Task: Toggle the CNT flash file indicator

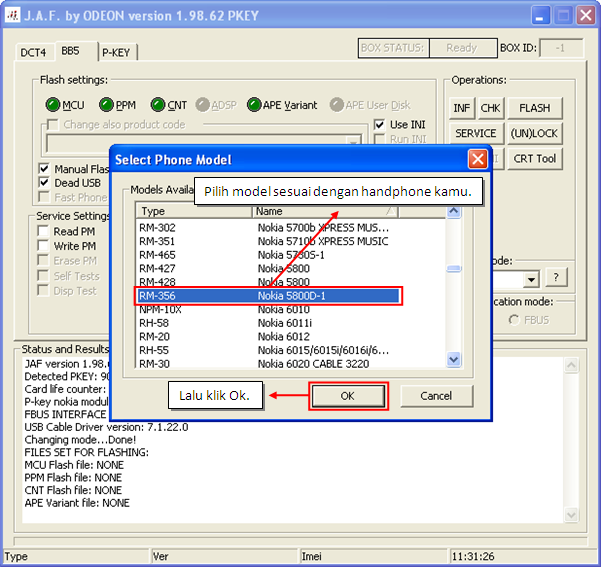Action: pos(158,105)
